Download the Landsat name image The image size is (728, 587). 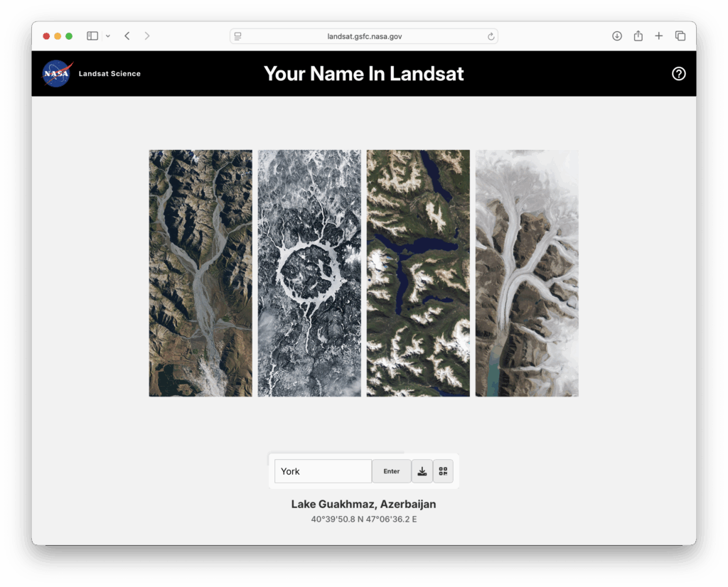coord(422,471)
